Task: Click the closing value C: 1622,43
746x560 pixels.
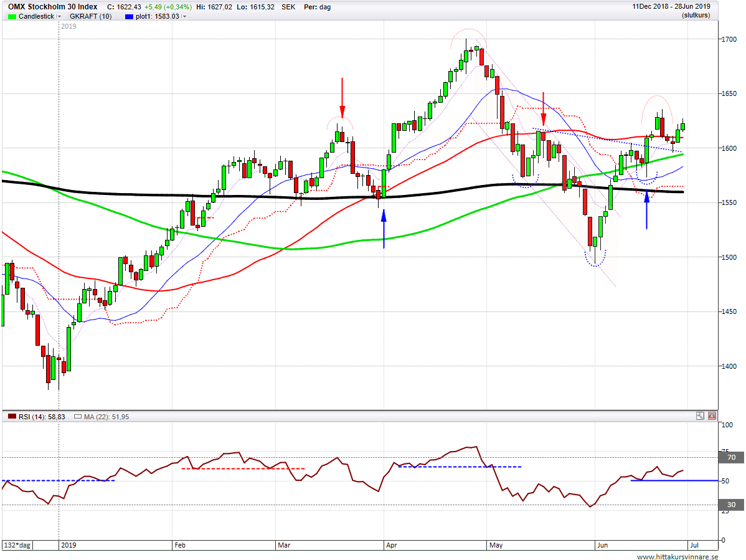Action: (x=124, y=7)
